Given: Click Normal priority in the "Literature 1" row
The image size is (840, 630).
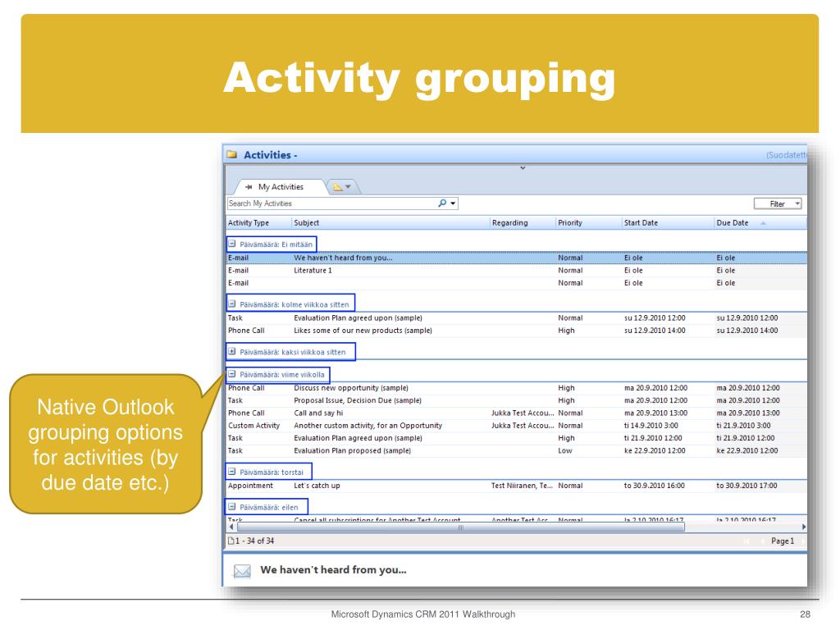Looking at the screenshot, I should tap(570, 271).
